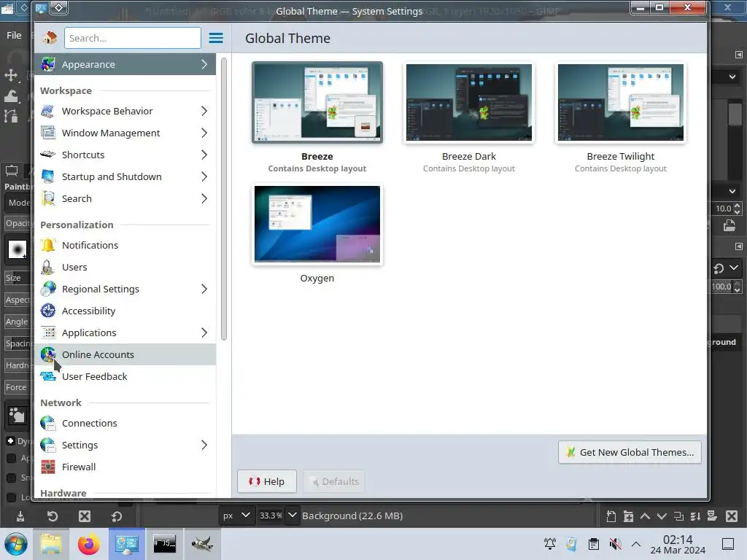Click the notifications bell in system tray
The width and height of the screenshot is (747, 560).
point(550,544)
